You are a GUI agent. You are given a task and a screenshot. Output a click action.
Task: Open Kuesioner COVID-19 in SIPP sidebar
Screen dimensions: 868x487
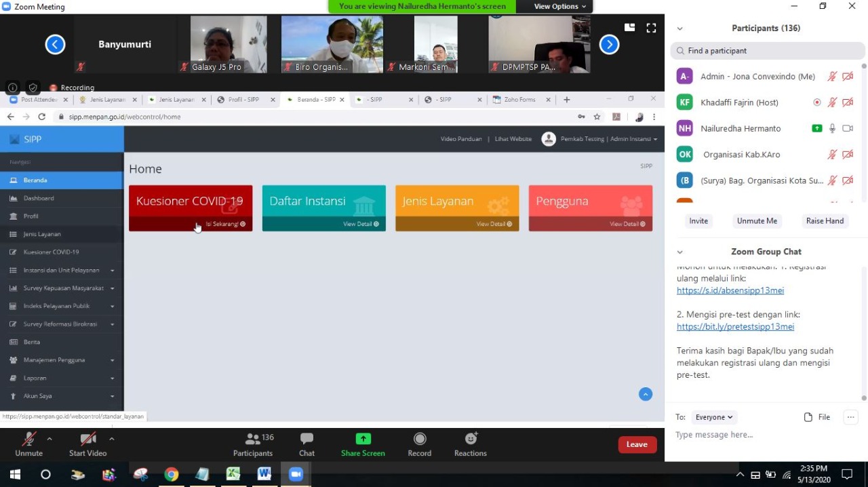62,252
